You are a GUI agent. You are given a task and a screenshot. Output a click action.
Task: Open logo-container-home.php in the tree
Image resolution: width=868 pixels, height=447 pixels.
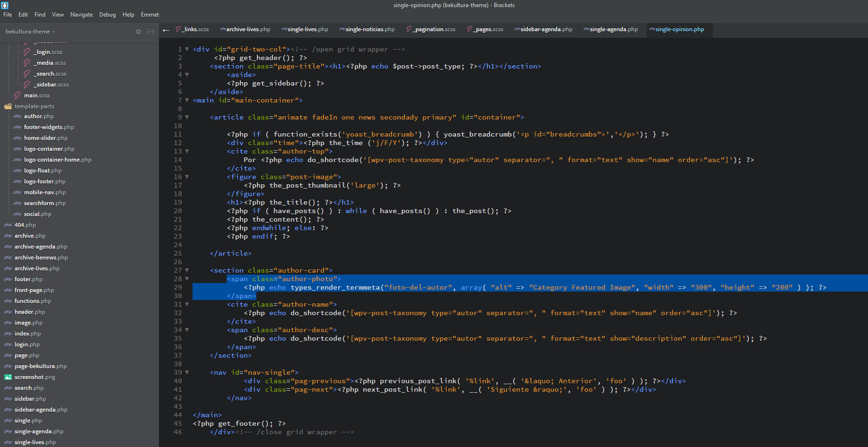pos(58,160)
